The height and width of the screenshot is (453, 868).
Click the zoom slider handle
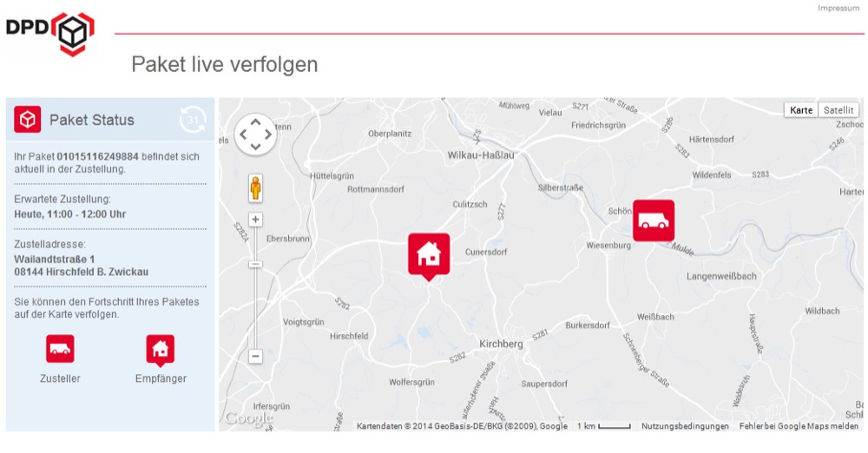click(255, 264)
